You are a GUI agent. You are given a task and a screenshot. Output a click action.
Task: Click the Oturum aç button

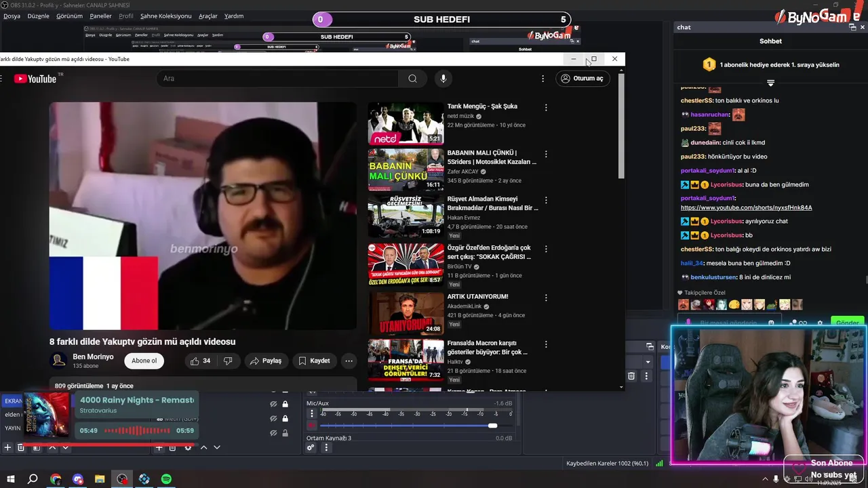coord(582,79)
